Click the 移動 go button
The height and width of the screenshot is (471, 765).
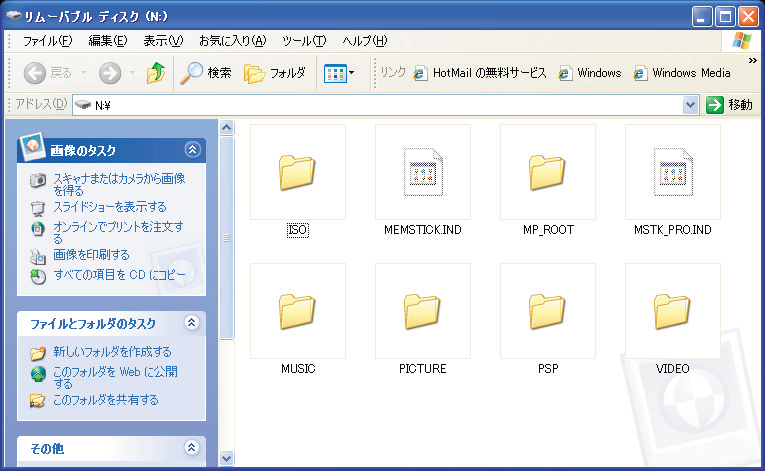729,105
